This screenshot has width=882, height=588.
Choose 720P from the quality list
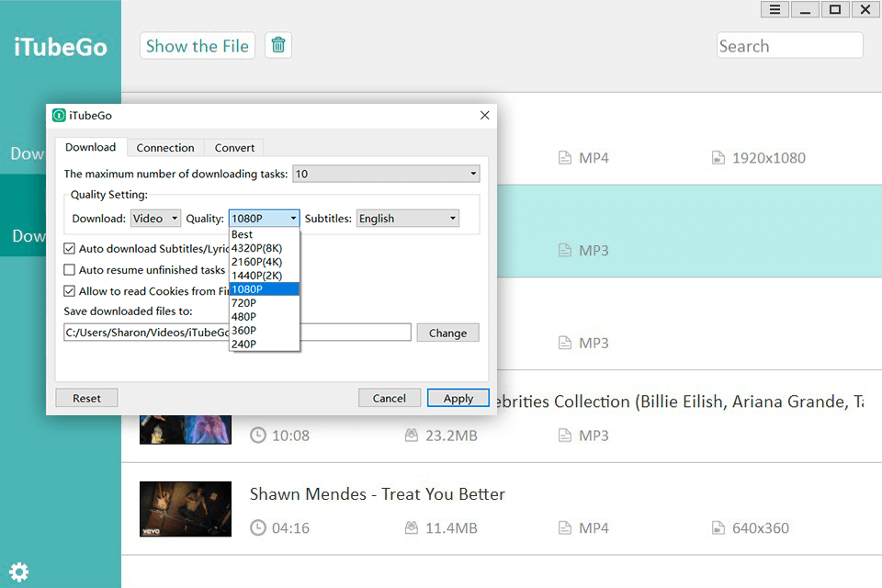point(244,303)
